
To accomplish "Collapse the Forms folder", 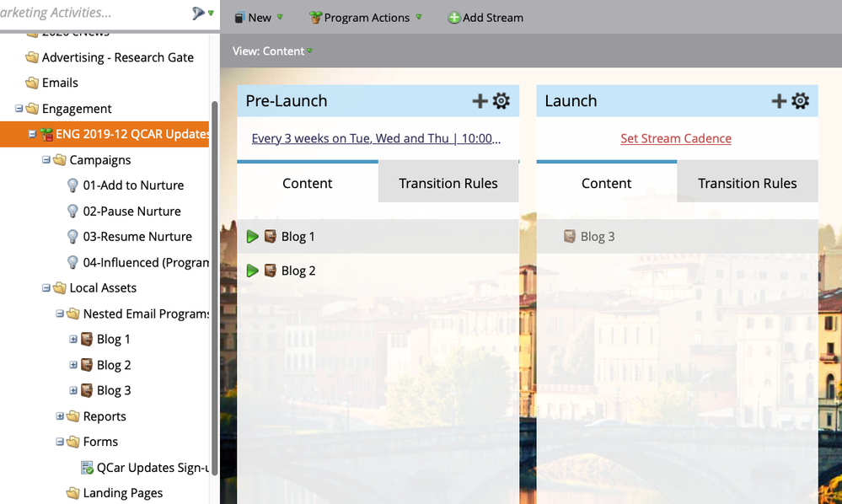I will (60, 442).
